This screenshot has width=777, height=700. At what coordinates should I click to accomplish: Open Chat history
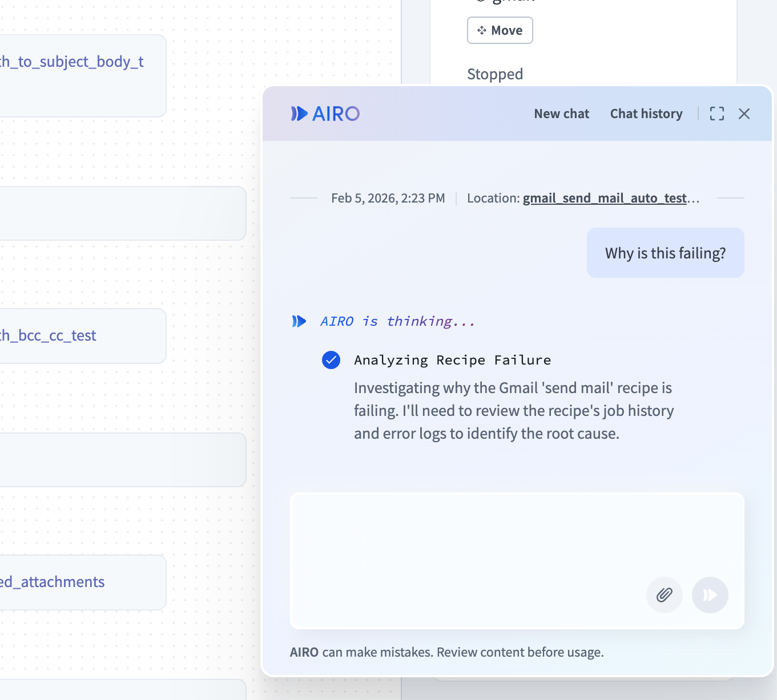click(x=646, y=114)
